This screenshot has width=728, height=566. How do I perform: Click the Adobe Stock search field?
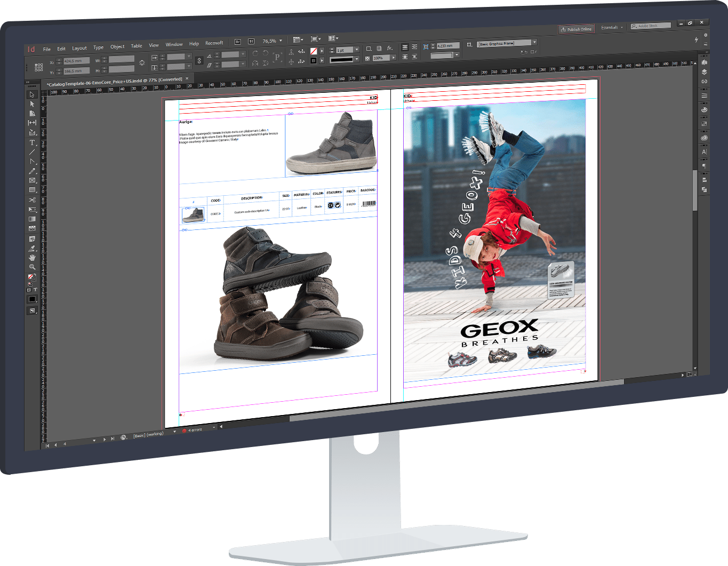pos(651,26)
